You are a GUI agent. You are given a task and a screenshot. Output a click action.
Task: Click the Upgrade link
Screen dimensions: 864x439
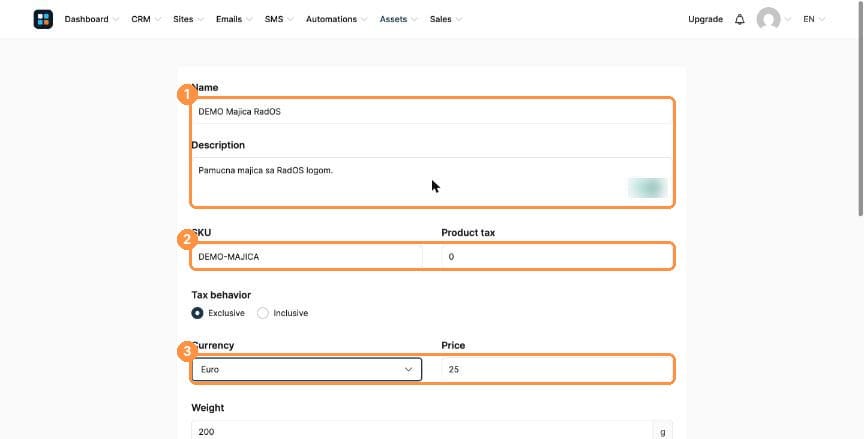click(x=705, y=19)
